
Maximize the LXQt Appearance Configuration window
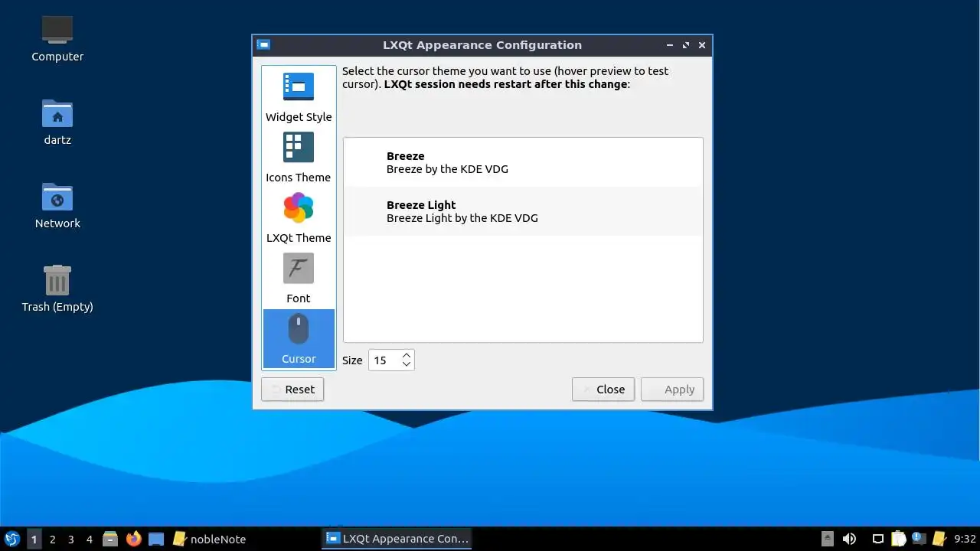point(686,45)
